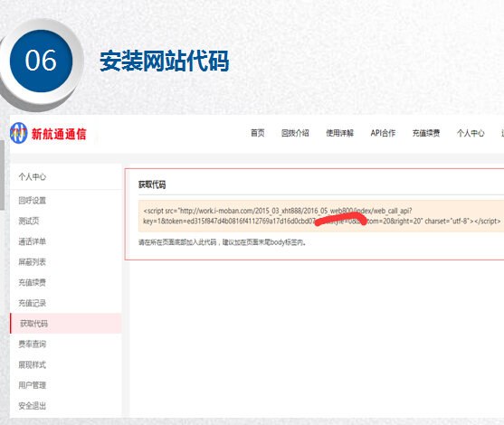Open 测试页 in the sidebar
This screenshot has height=425, width=504.
(29, 221)
